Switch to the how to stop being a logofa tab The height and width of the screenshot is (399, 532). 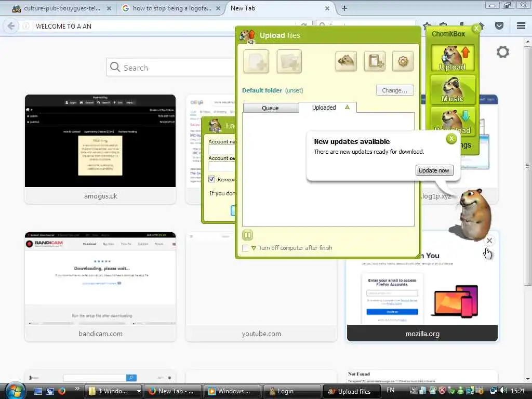click(172, 8)
